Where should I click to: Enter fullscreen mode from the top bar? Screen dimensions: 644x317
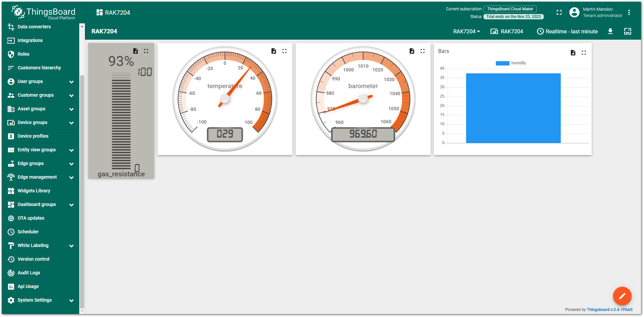click(x=559, y=12)
